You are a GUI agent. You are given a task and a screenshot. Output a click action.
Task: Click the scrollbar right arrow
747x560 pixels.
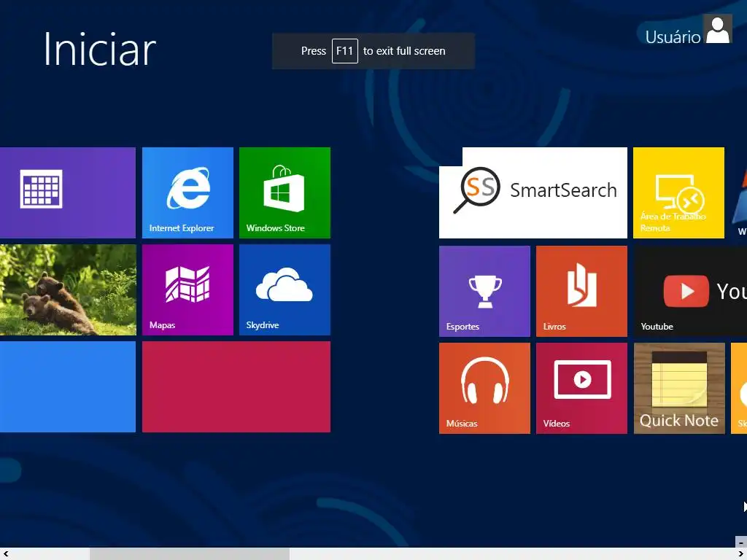[x=741, y=554]
